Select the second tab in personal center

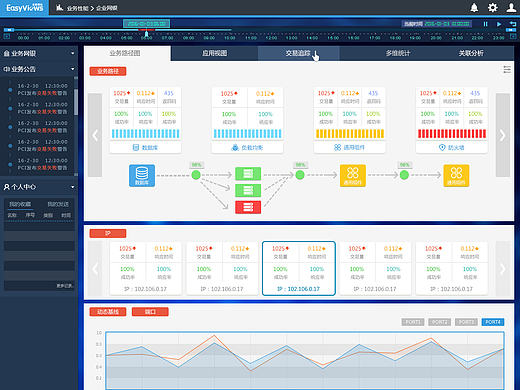pyautogui.click(x=58, y=204)
